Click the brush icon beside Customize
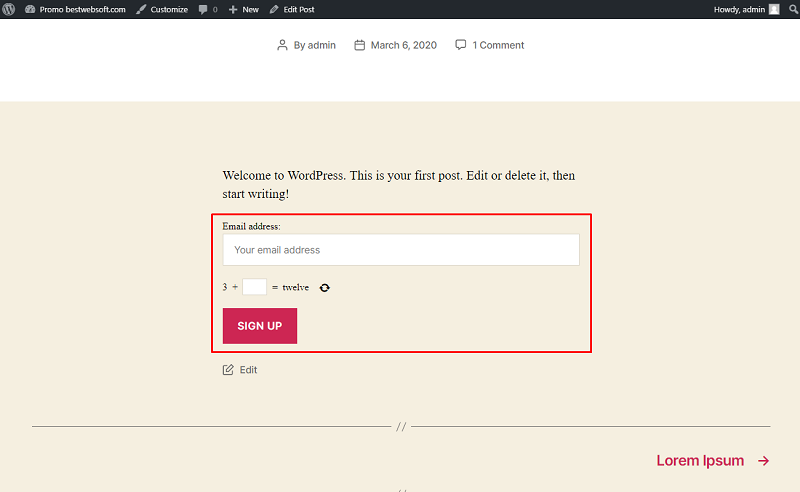 point(141,9)
